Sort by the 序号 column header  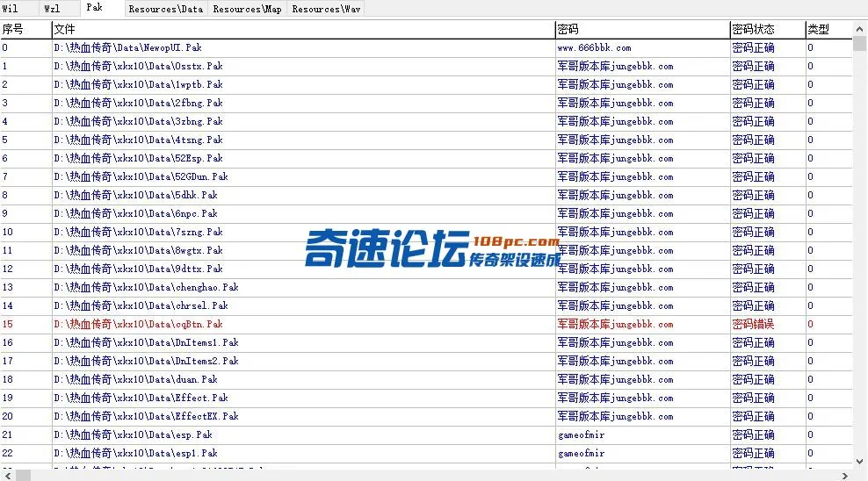[25, 29]
